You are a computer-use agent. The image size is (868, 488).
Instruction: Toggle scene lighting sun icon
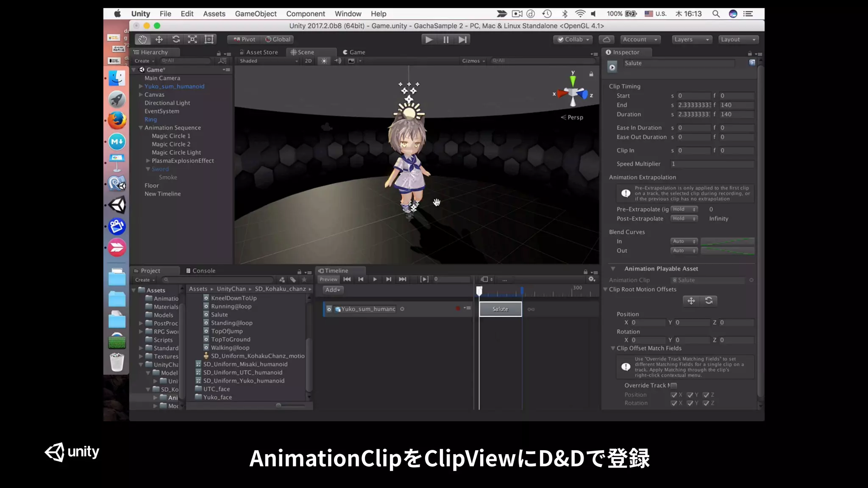pos(324,61)
